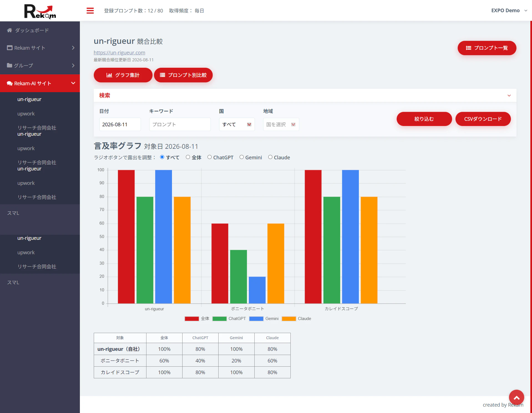Choose the ChatGPT radio option
The width and height of the screenshot is (532, 413).
click(x=209, y=157)
